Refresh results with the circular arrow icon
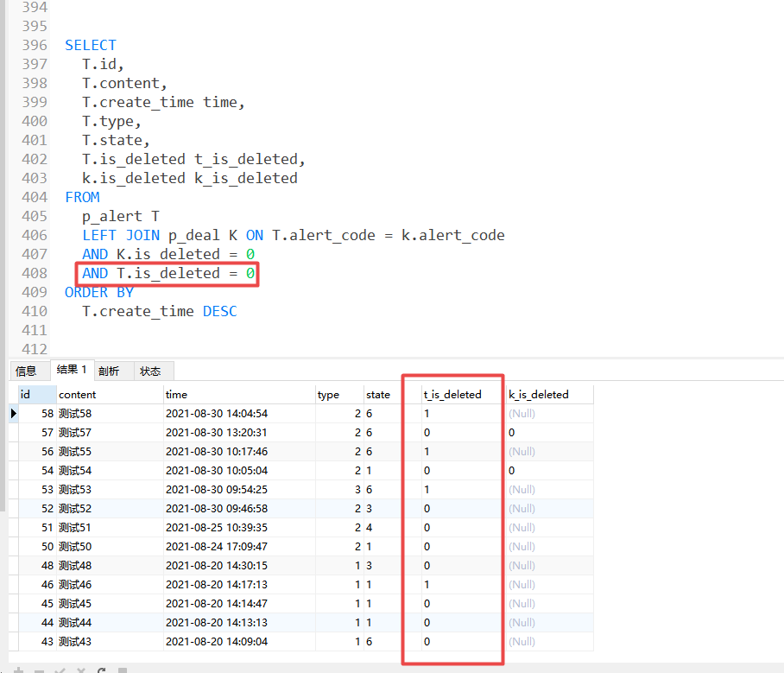Image resolution: width=784 pixels, height=673 pixels. pyautogui.click(x=102, y=669)
